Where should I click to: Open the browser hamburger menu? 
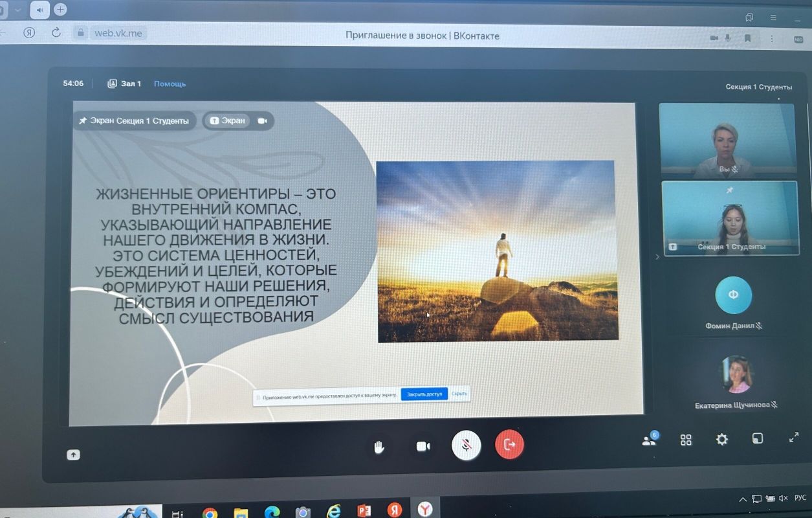tap(773, 17)
